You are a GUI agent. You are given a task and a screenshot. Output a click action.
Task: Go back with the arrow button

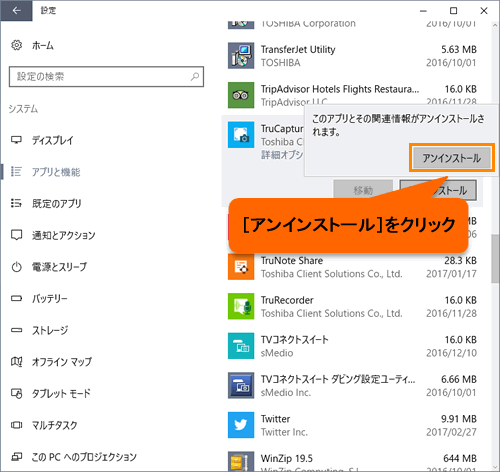16,11
